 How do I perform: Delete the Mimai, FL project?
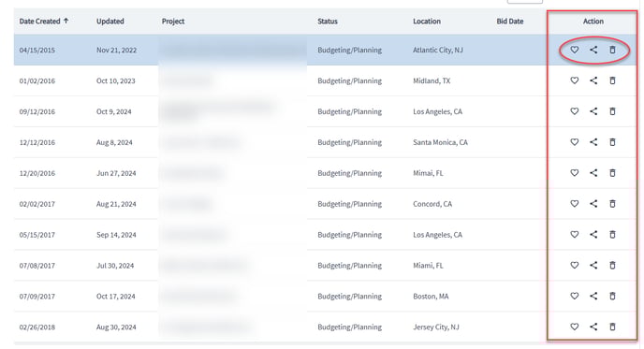tap(612, 173)
